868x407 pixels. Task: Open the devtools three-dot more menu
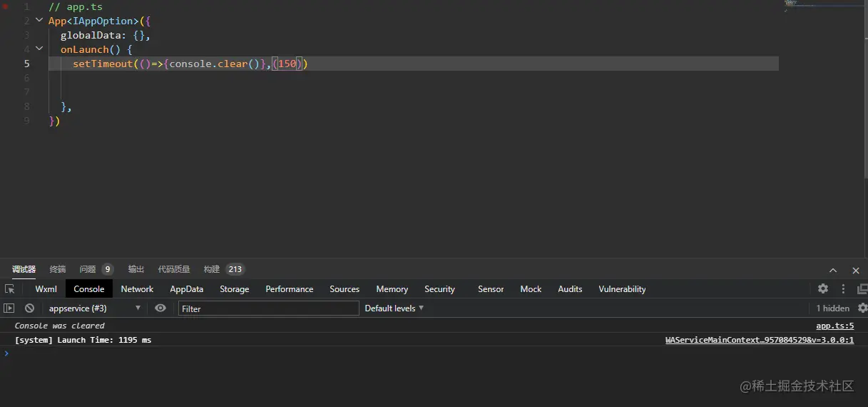point(843,289)
